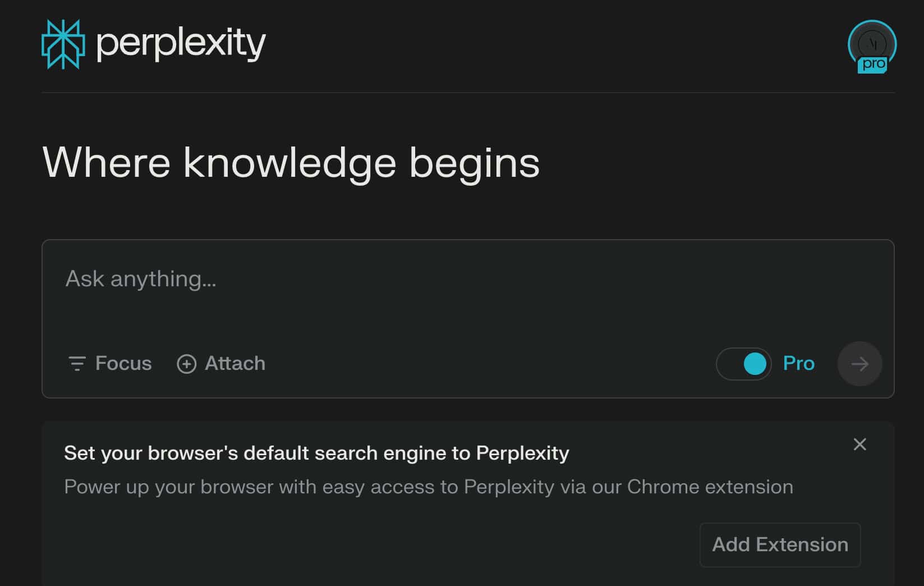Submit the query with the arrow icon

(859, 364)
